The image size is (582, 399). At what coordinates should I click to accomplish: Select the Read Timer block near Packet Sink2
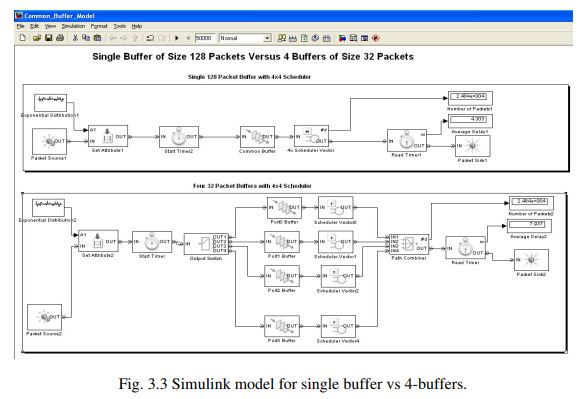pyautogui.click(x=465, y=248)
